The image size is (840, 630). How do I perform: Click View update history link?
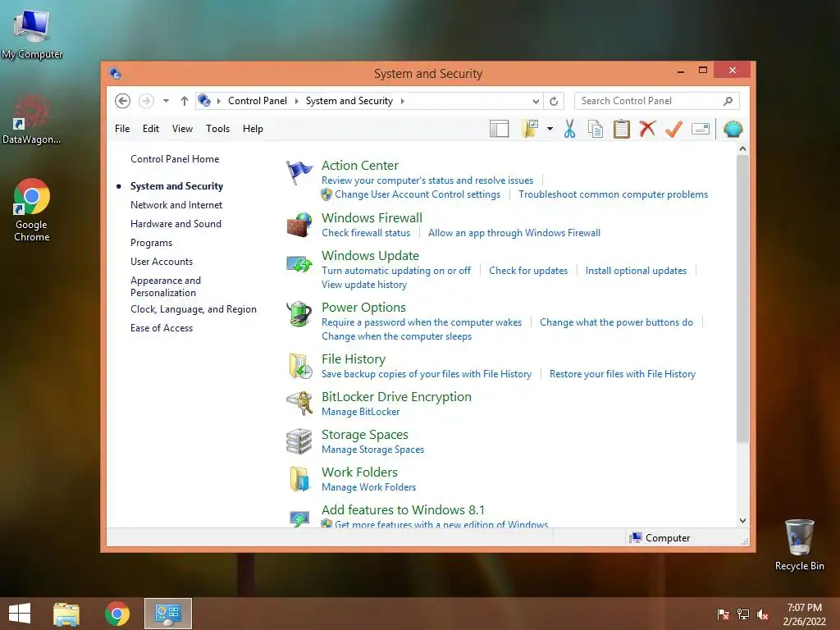click(364, 285)
